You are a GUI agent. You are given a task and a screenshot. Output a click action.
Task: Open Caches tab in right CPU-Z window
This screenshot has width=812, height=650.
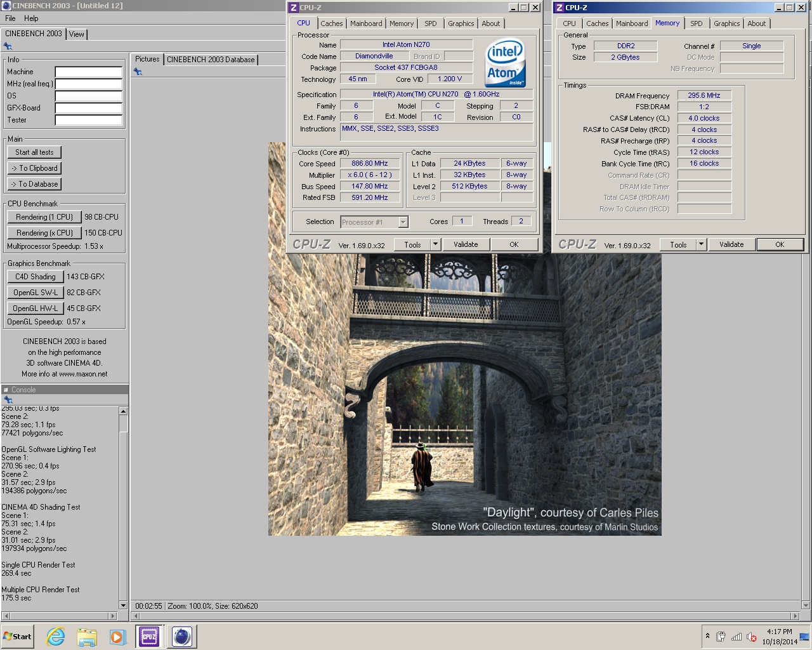(597, 23)
